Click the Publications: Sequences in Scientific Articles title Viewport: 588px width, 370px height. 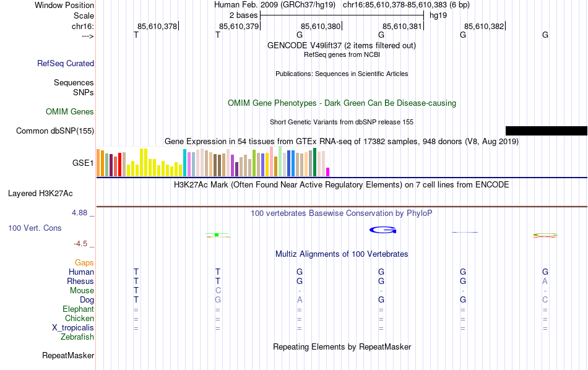coord(342,74)
